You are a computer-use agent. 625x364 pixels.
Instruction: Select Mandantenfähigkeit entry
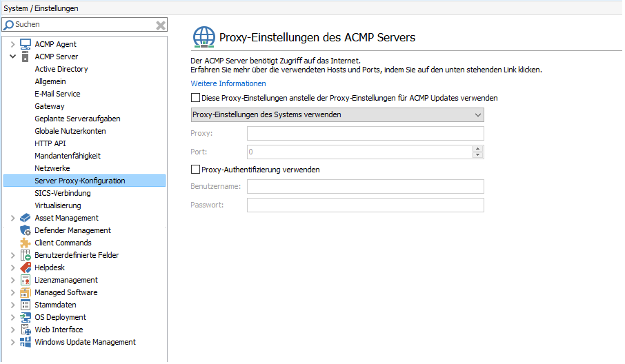(x=68, y=156)
